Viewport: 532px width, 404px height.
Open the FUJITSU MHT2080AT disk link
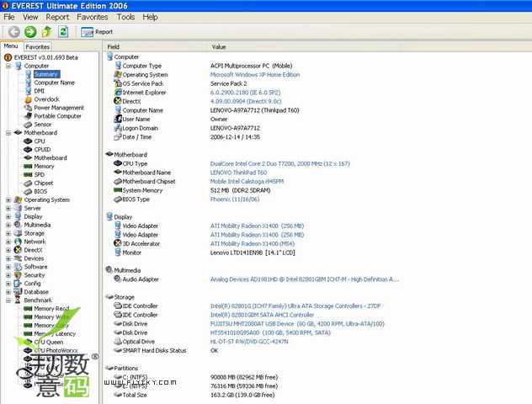pos(297,324)
